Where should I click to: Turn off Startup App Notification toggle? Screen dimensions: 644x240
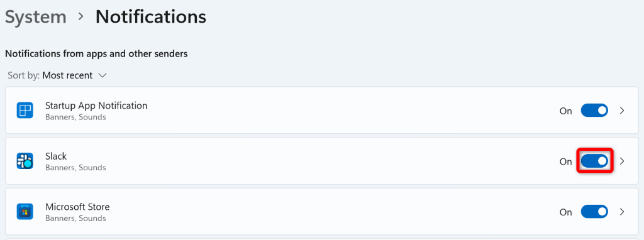pos(594,111)
